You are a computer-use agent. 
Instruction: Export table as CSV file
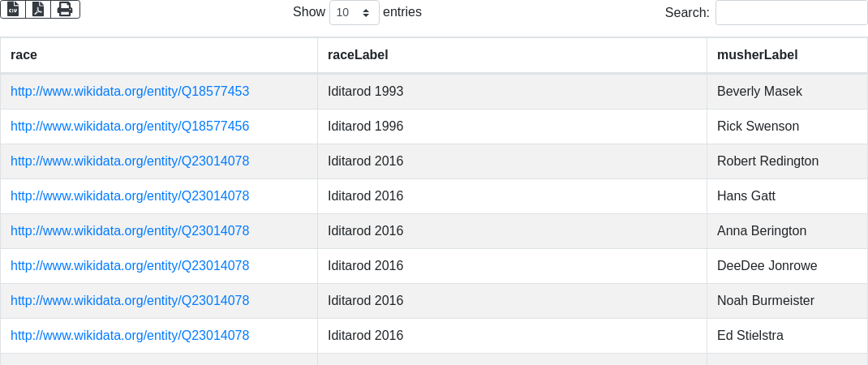pyautogui.click(x=13, y=10)
